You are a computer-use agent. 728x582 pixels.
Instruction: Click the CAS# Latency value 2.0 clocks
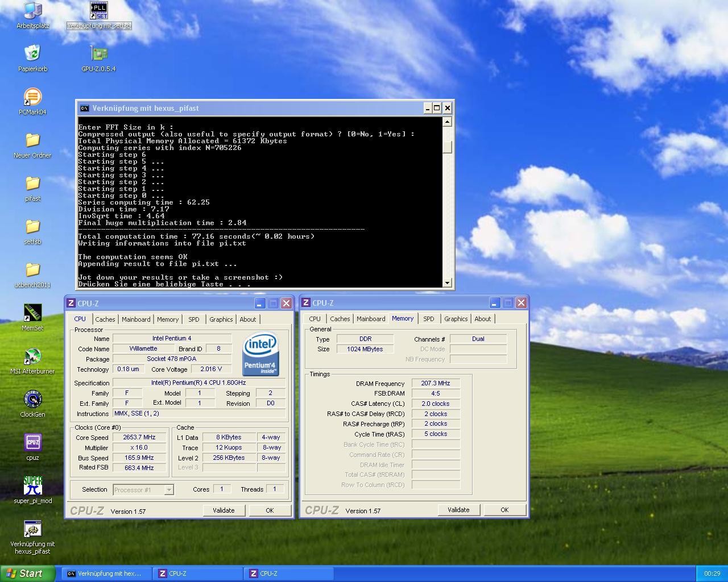pyautogui.click(x=436, y=404)
